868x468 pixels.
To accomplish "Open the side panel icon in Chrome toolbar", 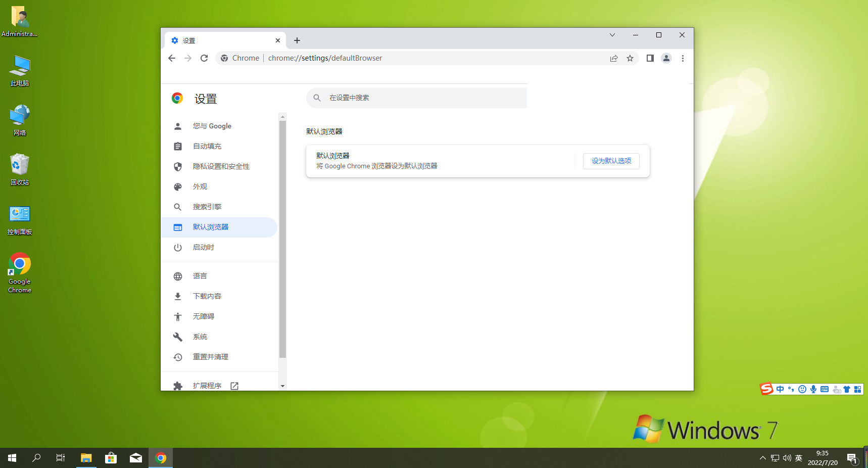I will (650, 58).
